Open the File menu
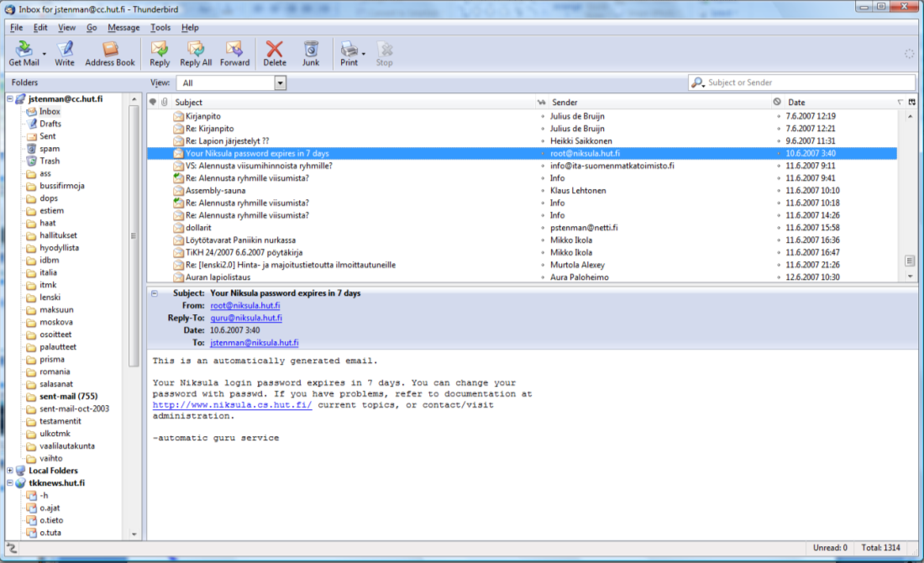Viewport: 924px width, 563px height. click(x=17, y=27)
